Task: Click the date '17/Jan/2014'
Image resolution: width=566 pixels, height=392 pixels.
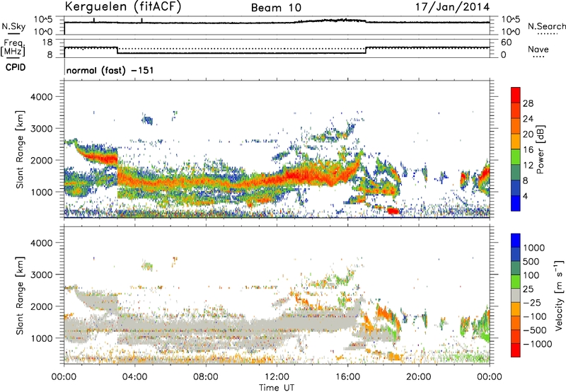Action: pos(453,7)
